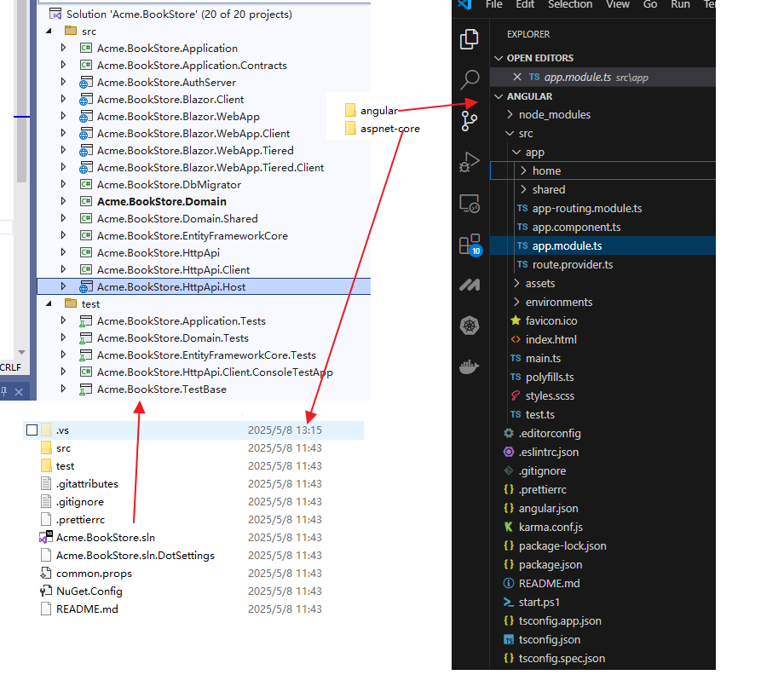784x675 pixels.
Task: Click the common.props file icon
Action: (46, 573)
